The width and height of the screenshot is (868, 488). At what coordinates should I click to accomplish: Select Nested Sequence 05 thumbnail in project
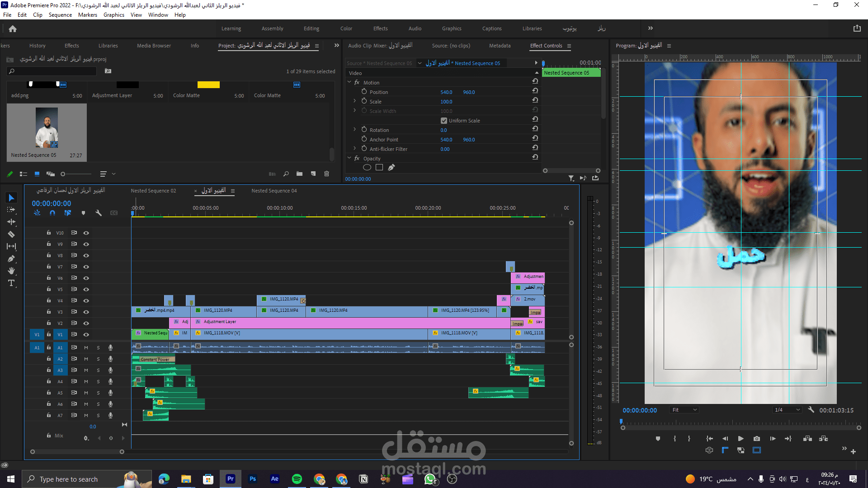tap(47, 127)
